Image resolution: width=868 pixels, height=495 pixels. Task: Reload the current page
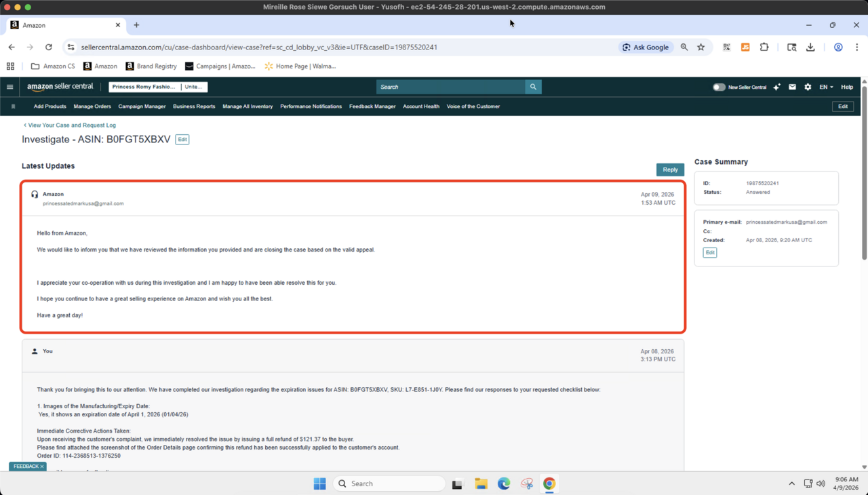click(49, 47)
